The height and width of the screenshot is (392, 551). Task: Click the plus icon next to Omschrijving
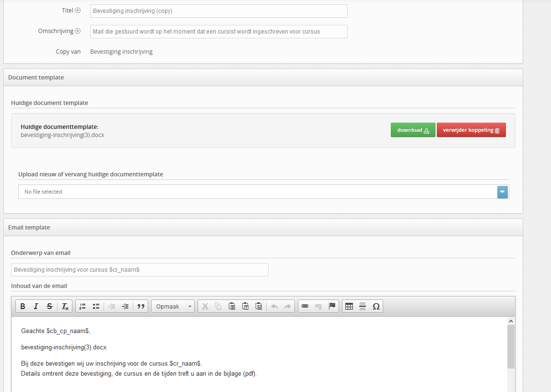[78, 31]
